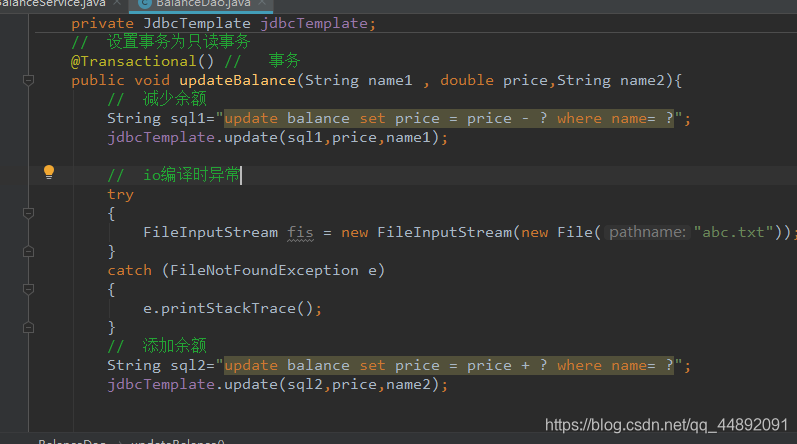Click the "abc.txt" string literal

coord(733,232)
